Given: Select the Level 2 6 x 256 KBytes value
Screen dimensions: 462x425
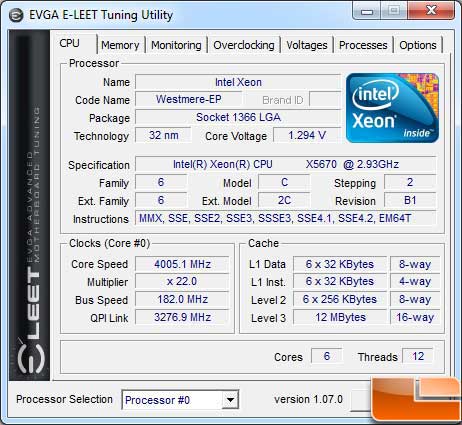Looking at the screenshot, I should coord(340,299).
